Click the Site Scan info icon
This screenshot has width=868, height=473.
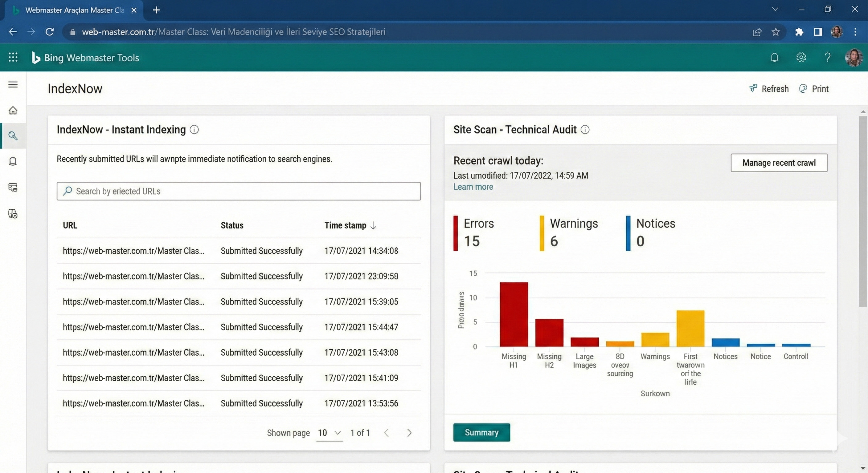pos(585,130)
